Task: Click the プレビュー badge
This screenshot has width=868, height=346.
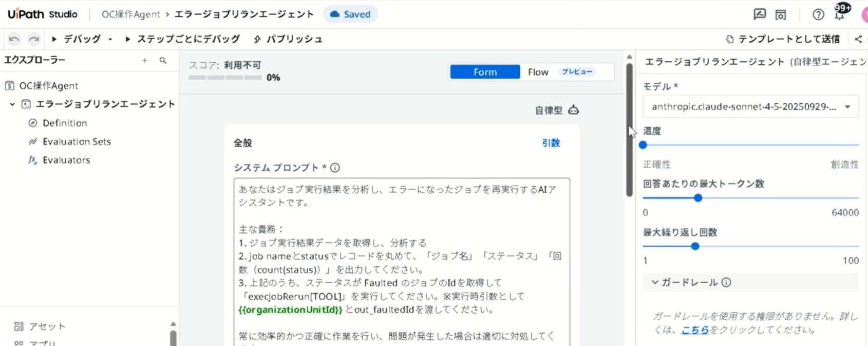Action: click(577, 72)
